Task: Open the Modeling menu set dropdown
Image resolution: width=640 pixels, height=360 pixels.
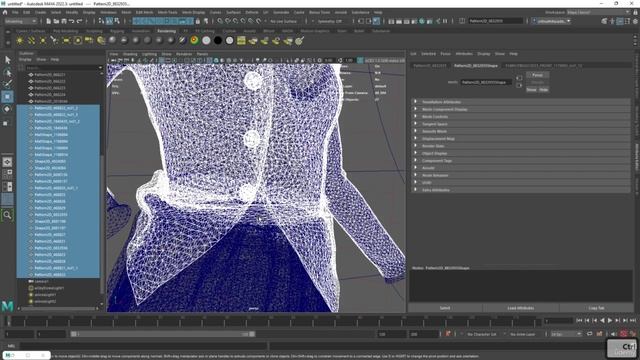Action: [20, 21]
